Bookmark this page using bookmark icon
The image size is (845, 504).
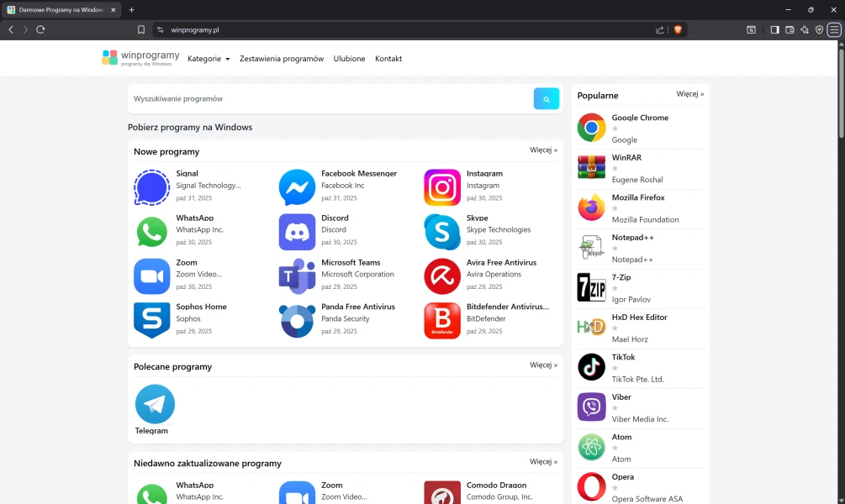141,29
